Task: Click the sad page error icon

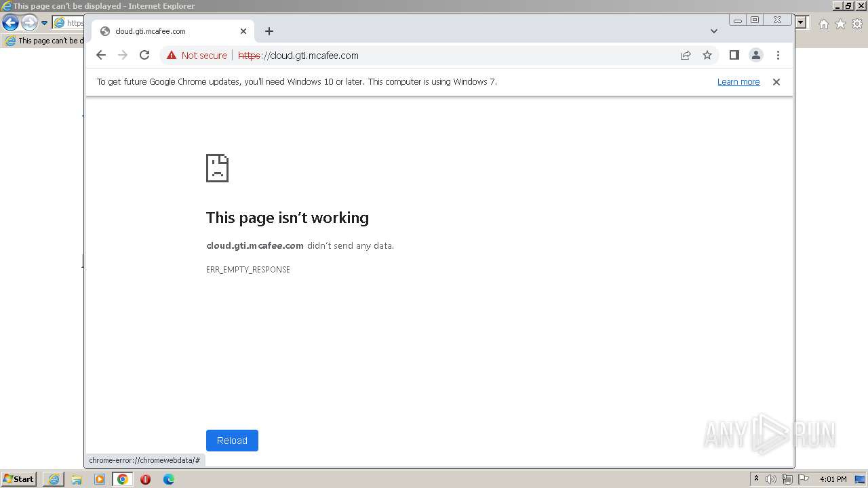Action: (218, 168)
